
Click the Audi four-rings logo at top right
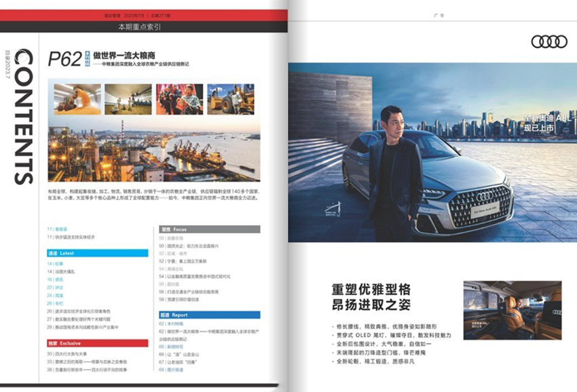pyautogui.click(x=548, y=41)
